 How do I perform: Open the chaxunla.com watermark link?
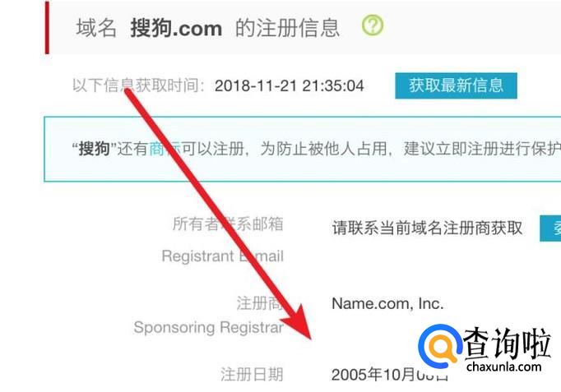503,367
